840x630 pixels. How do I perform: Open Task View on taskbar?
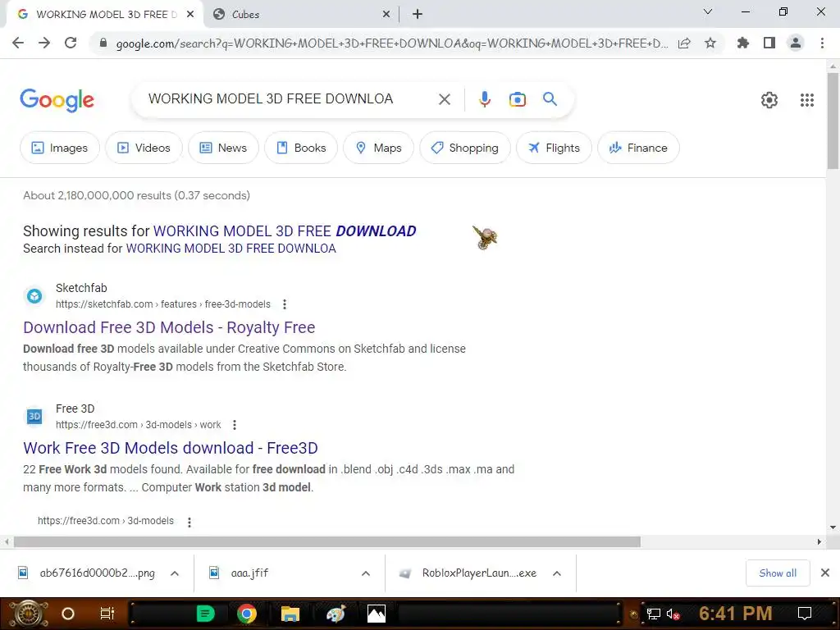(x=107, y=614)
